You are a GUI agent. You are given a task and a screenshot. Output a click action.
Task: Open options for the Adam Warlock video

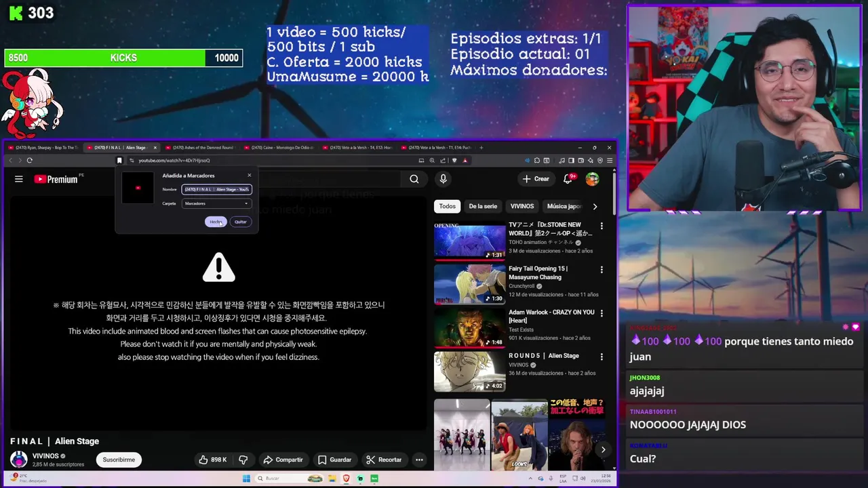point(601,313)
